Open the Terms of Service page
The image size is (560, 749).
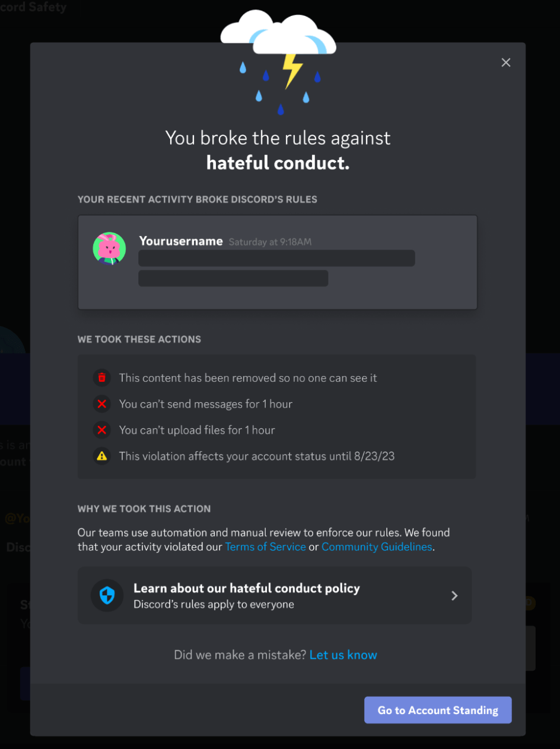tap(265, 546)
